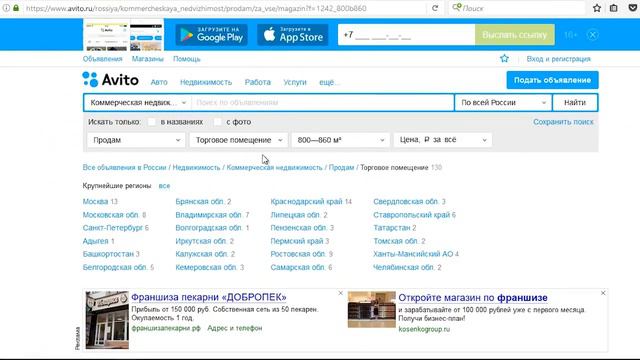Select region 'Челябинская обл.'

click(x=404, y=267)
